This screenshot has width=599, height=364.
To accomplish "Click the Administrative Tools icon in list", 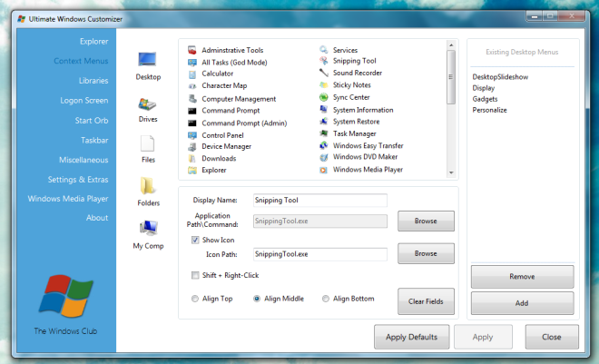I will [192, 50].
